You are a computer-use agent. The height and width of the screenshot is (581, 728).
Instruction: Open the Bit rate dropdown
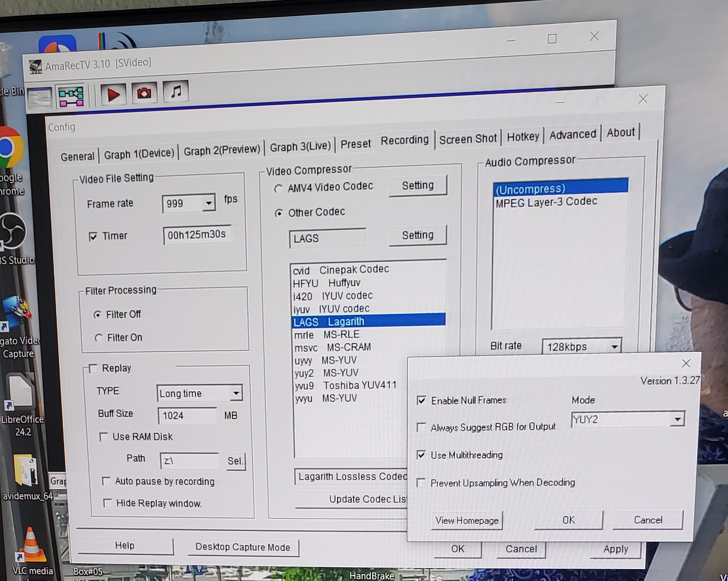pyautogui.click(x=614, y=347)
